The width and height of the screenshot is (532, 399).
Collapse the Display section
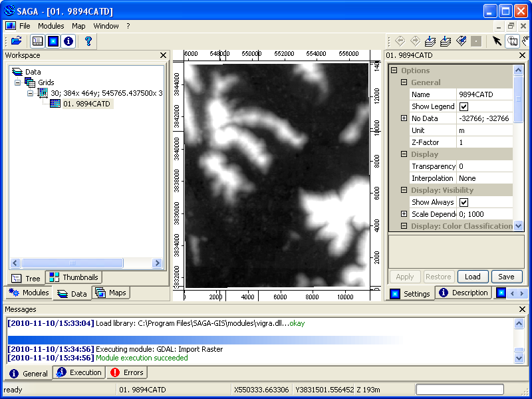(x=404, y=154)
